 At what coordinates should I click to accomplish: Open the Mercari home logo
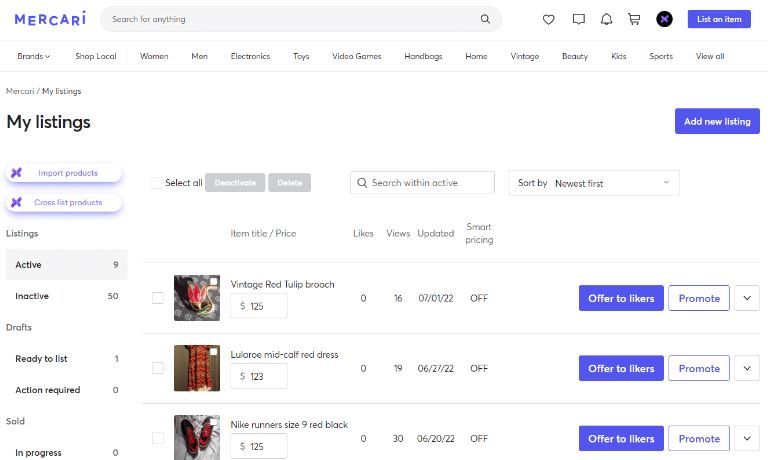click(x=50, y=19)
